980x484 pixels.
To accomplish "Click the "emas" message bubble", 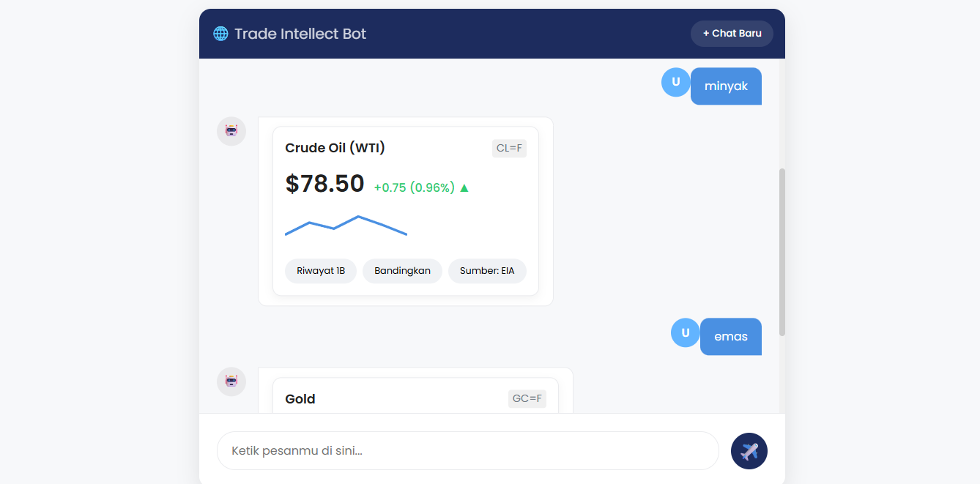I will tap(731, 337).
